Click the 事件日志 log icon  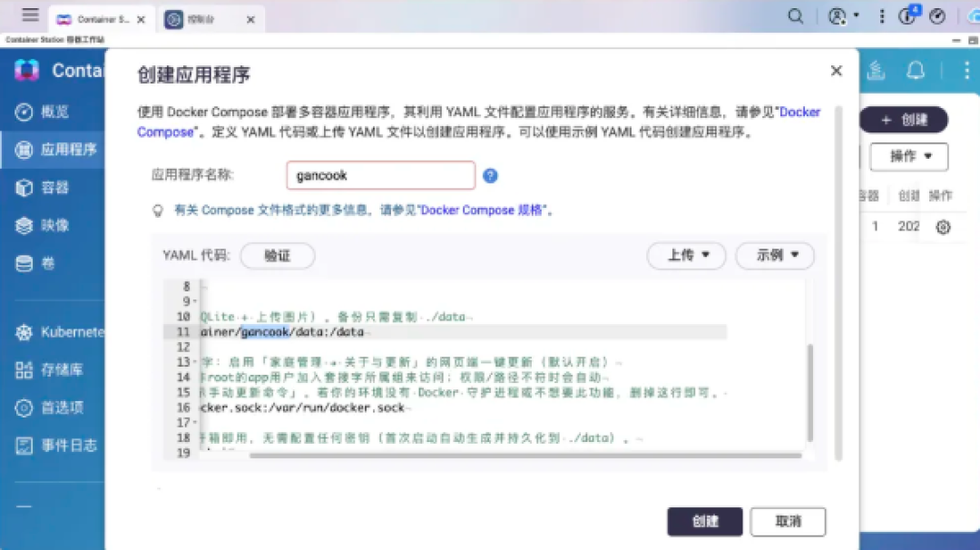click(x=24, y=446)
